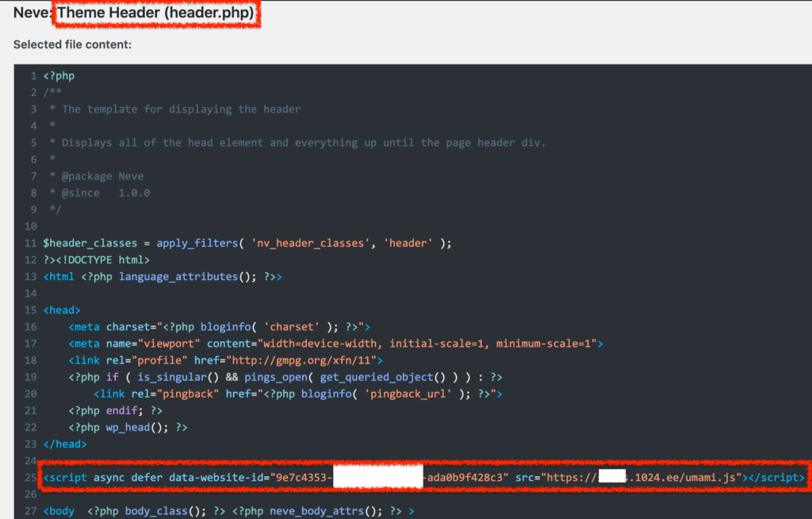Click the "pings_open(" call
The width and height of the screenshot is (812, 519).
point(278,377)
